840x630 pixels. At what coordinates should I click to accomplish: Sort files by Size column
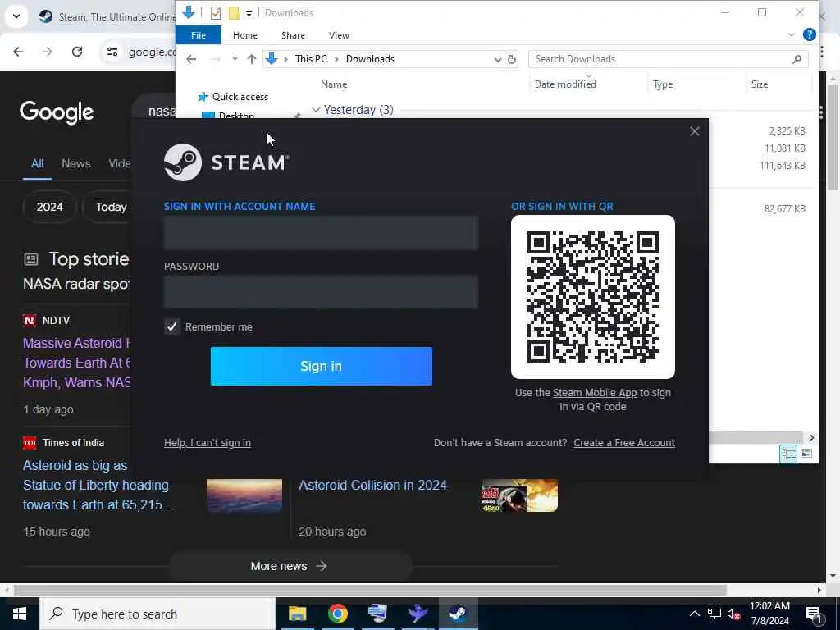[x=759, y=84]
